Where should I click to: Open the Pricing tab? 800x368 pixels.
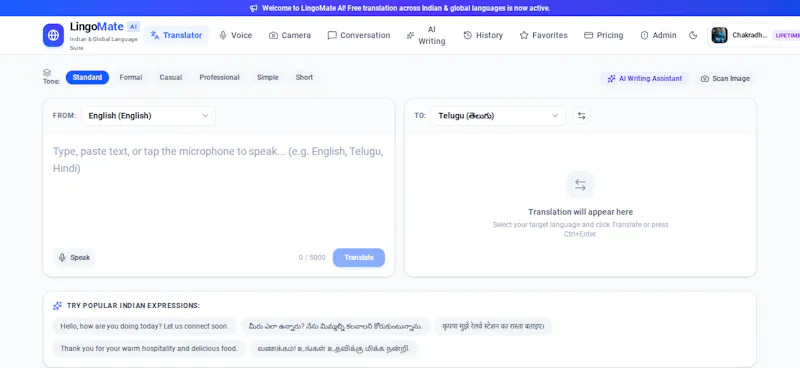604,35
